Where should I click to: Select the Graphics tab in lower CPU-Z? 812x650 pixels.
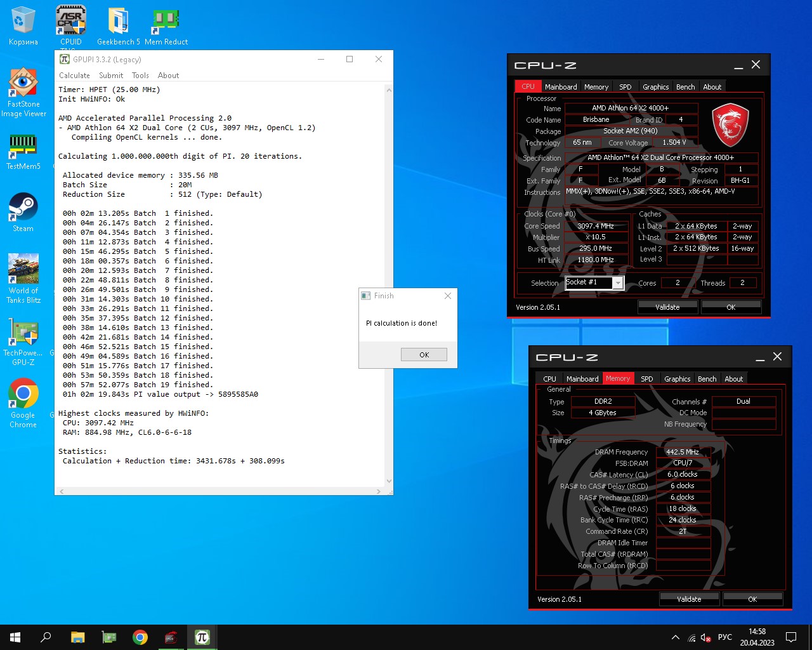click(x=677, y=379)
